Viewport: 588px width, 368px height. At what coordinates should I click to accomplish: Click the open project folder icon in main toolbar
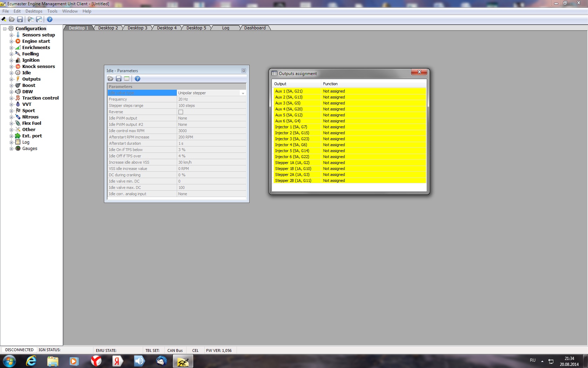[x=12, y=19]
